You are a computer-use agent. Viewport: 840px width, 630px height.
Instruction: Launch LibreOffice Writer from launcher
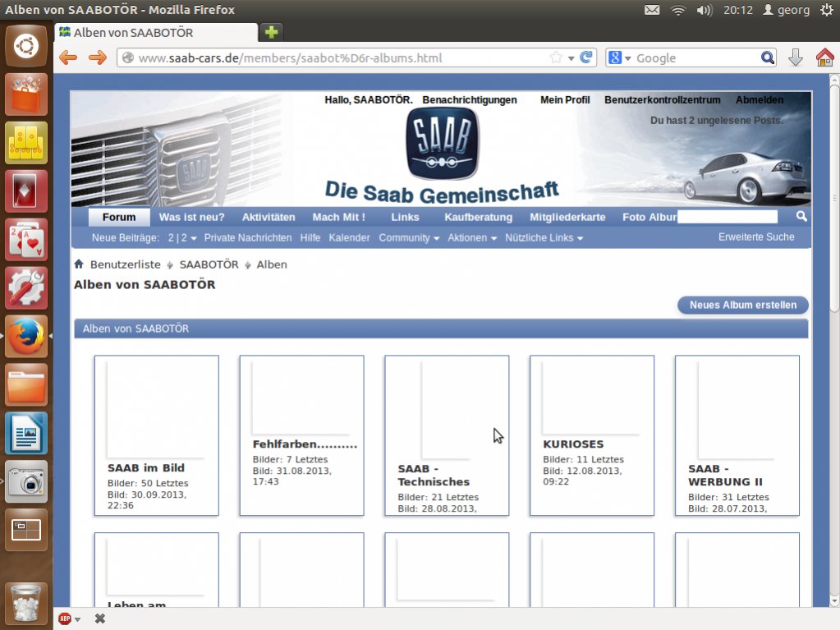click(x=26, y=433)
